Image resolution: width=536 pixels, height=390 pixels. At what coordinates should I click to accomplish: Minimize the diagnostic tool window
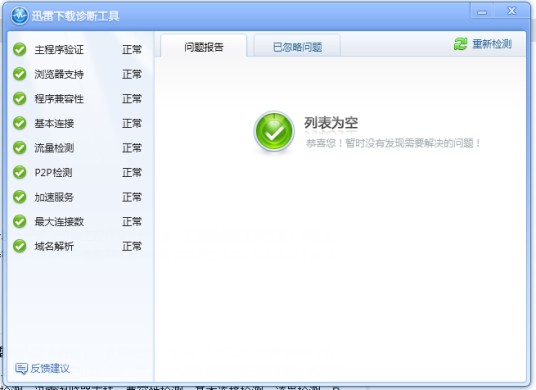pyautogui.click(x=482, y=11)
